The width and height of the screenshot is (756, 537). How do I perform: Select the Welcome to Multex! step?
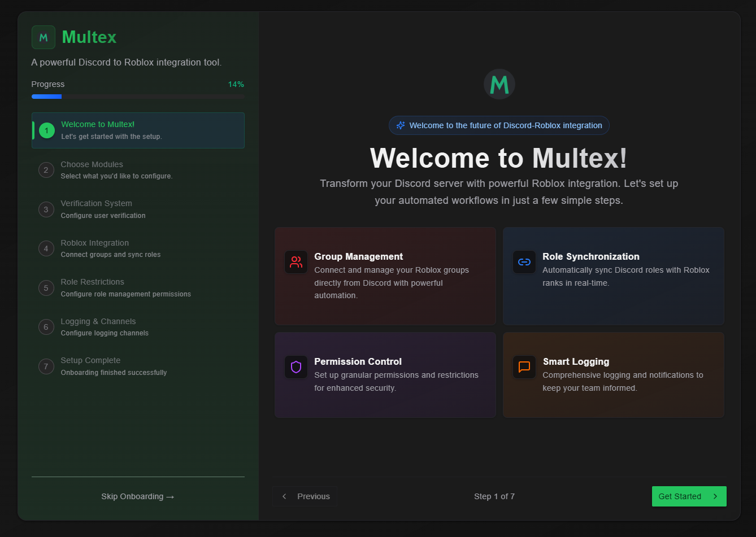[138, 130]
